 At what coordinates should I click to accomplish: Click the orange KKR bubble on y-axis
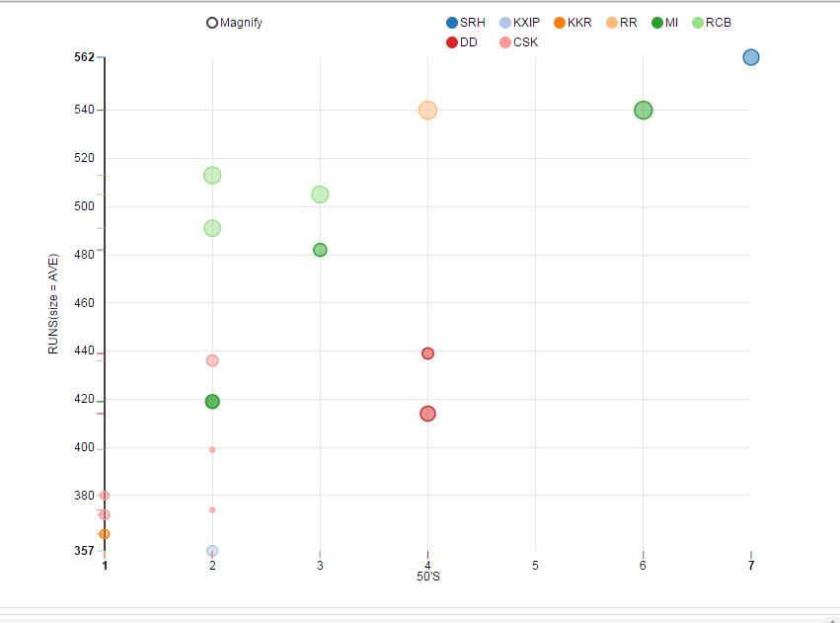coord(105,534)
